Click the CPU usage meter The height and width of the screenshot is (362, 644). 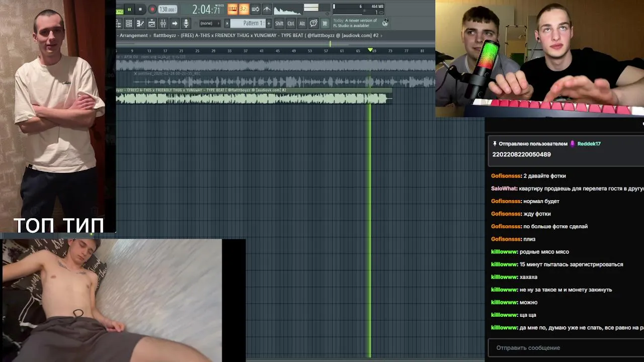[348, 9]
